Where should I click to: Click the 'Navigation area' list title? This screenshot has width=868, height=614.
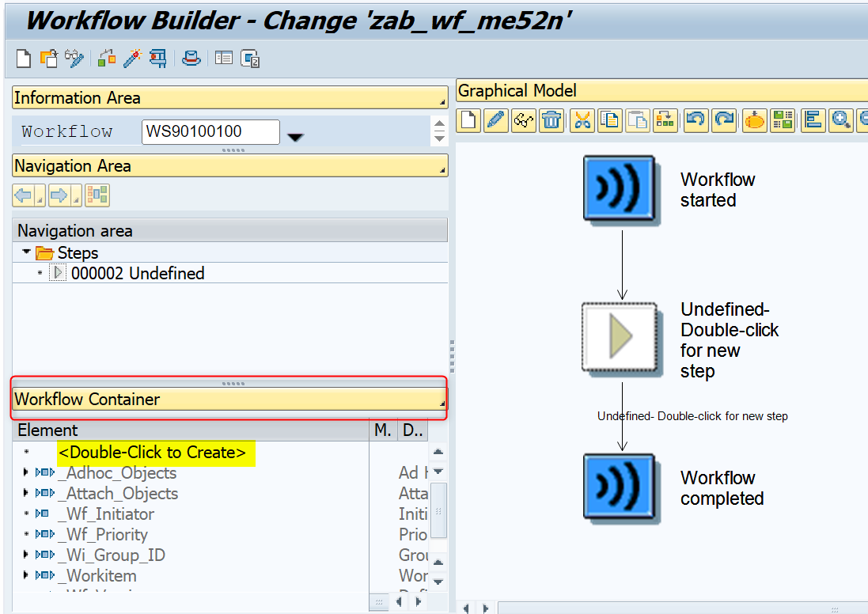75,230
